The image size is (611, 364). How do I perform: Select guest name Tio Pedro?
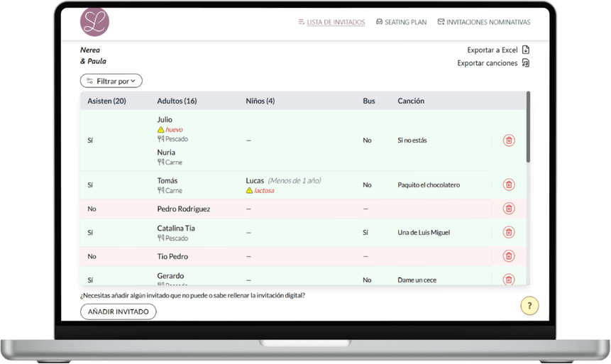[x=172, y=256]
